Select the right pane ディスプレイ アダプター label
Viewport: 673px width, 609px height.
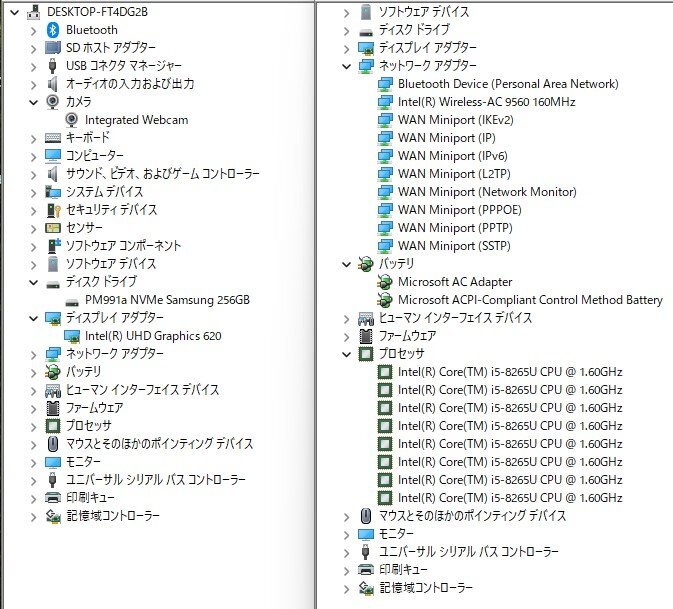point(427,48)
